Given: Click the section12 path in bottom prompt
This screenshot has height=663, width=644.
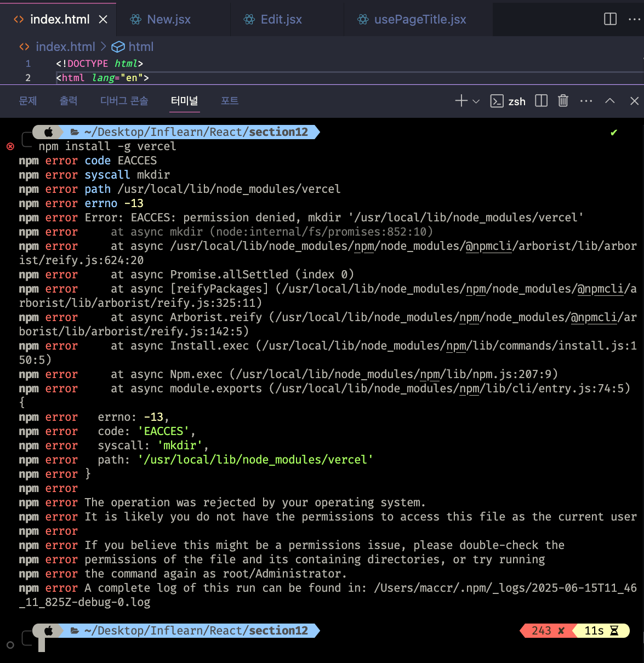Looking at the screenshot, I should (278, 631).
